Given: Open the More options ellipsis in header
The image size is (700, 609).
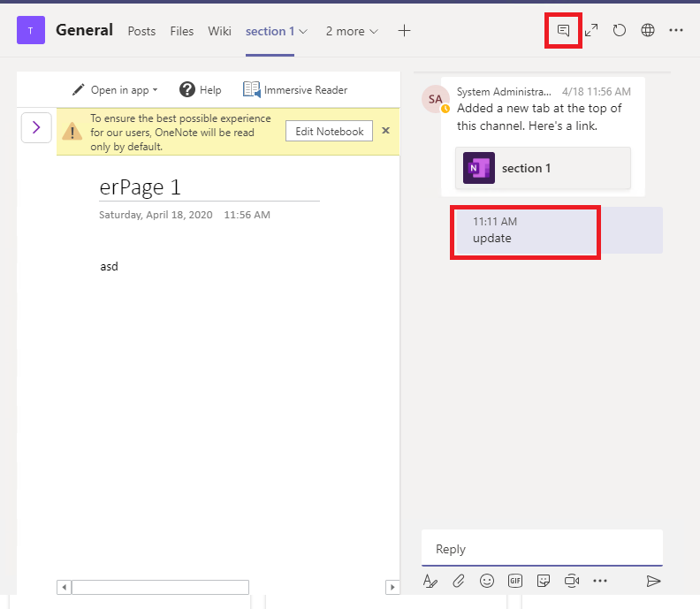Looking at the screenshot, I should pos(676,30).
